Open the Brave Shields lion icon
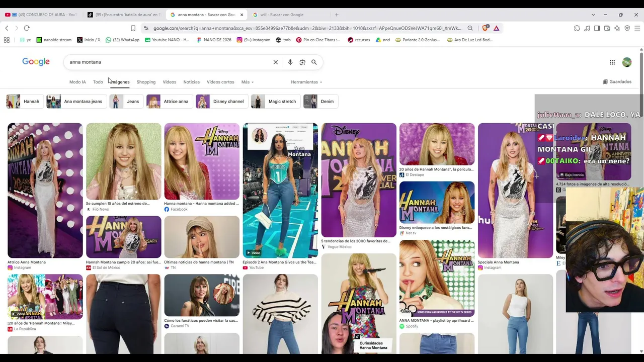 pos(485,28)
